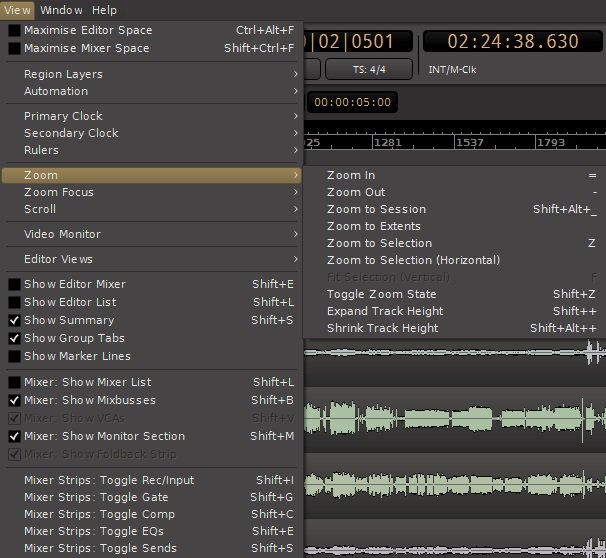
Task: Click the TS: 4/4 time signature button
Action: (369, 70)
